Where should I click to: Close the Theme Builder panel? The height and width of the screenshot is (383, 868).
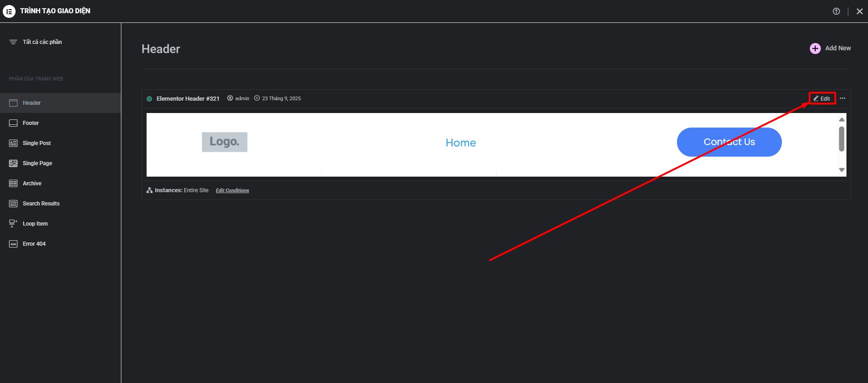pos(859,11)
